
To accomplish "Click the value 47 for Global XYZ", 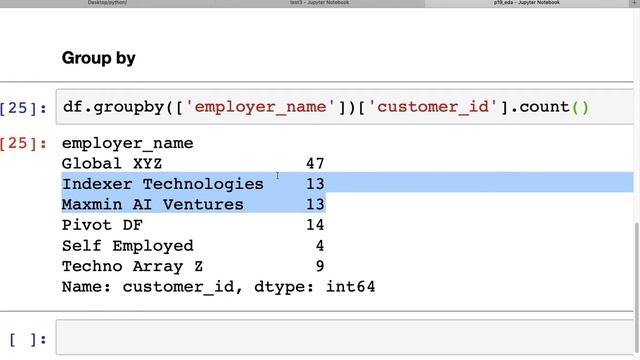I will [315, 164].
